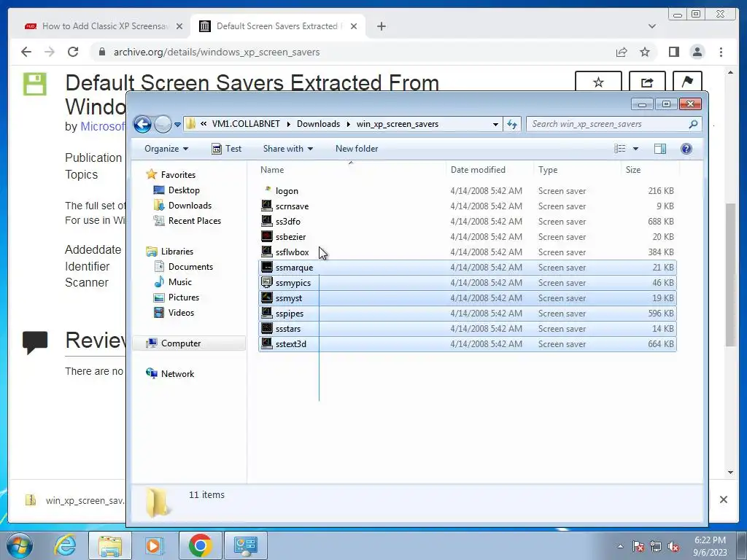Select the ssbezier file icon
Screen dimensions: 747x560
267,237
